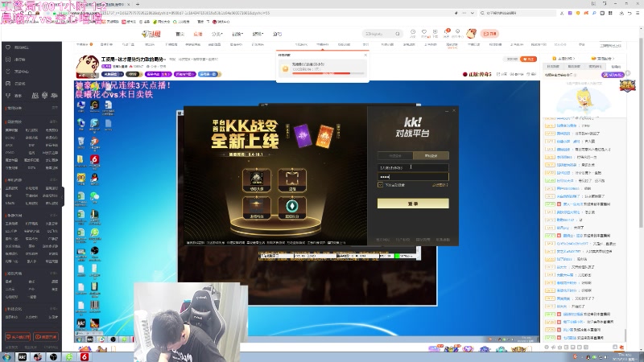
Task: Close the task popup under the header
Action: point(365,55)
